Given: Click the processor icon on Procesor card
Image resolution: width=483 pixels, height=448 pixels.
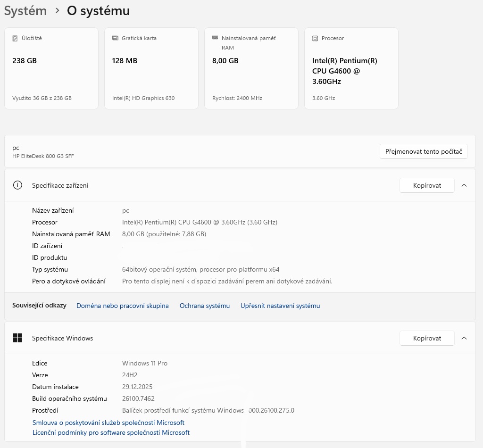Looking at the screenshot, I should (x=315, y=38).
